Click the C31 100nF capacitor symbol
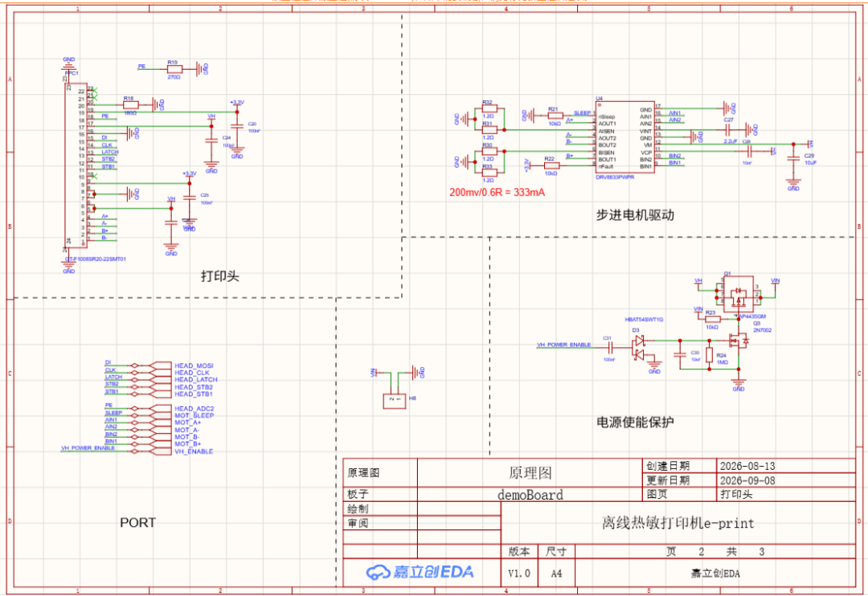This screenshot has width=868, height=596. pos(610,348)
